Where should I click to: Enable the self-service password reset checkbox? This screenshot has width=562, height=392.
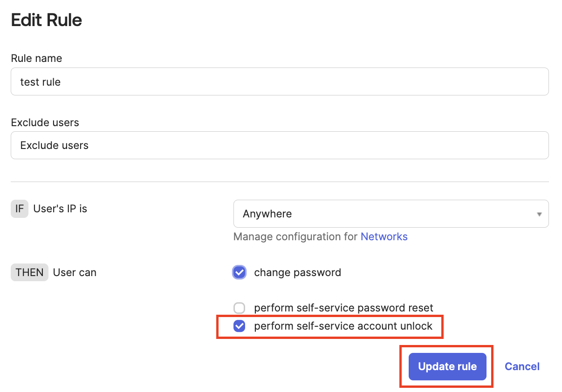[240, 308]
